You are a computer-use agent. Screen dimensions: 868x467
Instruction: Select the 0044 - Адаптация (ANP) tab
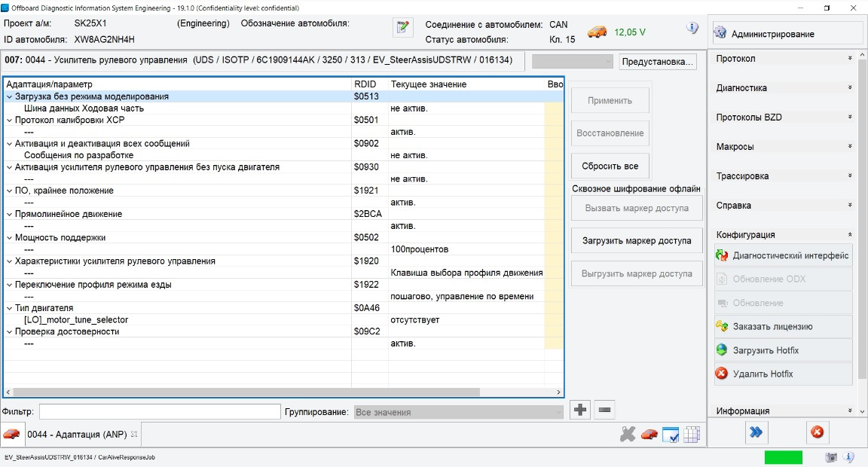(x=77, y=435)
